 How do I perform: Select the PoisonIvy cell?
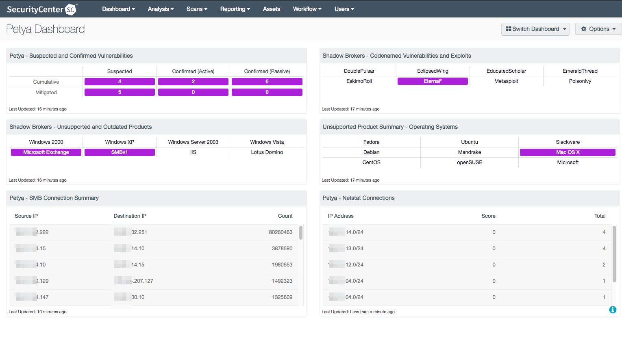pyautogui.click(x=580, y=81)
